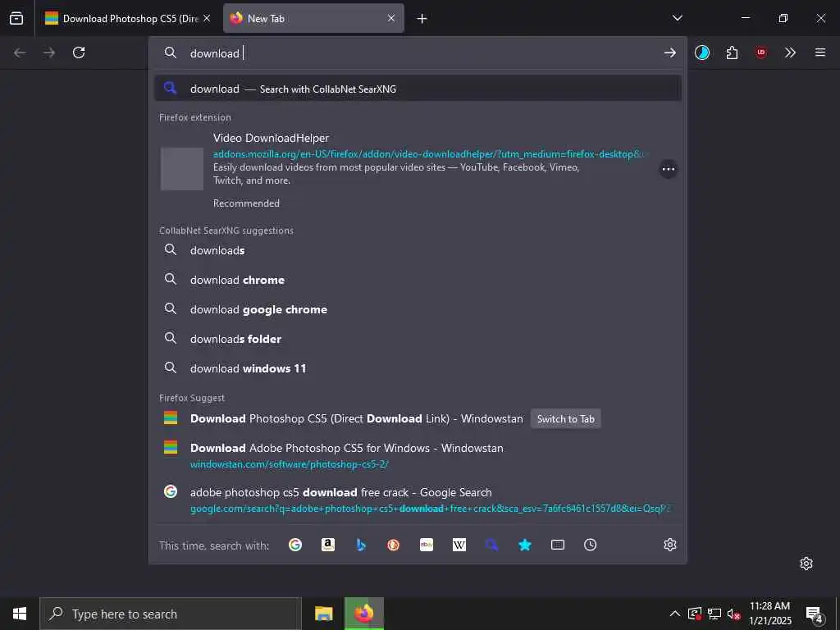This screenshot has width=840, height=630.
Task: Select the 'download google chrome' suggestion
Action: [x=418, y=309]
